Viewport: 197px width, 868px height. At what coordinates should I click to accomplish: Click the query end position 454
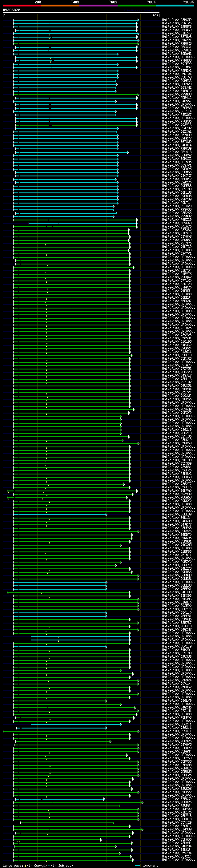155,15
